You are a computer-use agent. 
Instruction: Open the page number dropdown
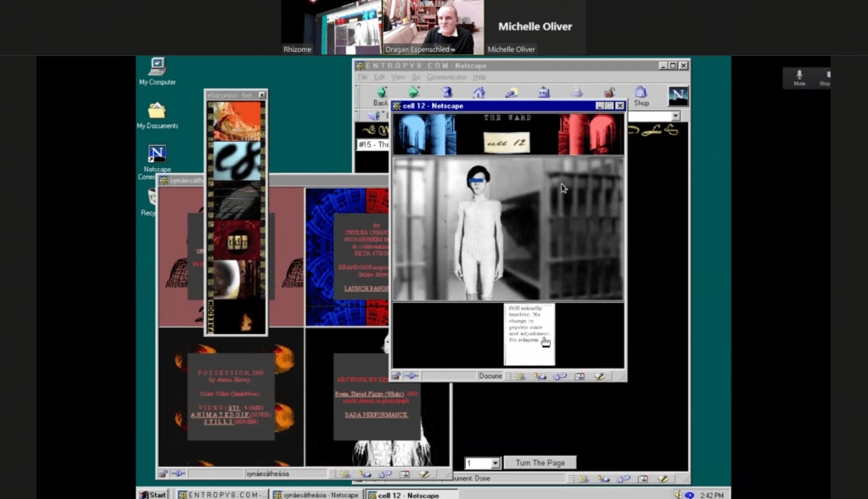coord(495,463)
